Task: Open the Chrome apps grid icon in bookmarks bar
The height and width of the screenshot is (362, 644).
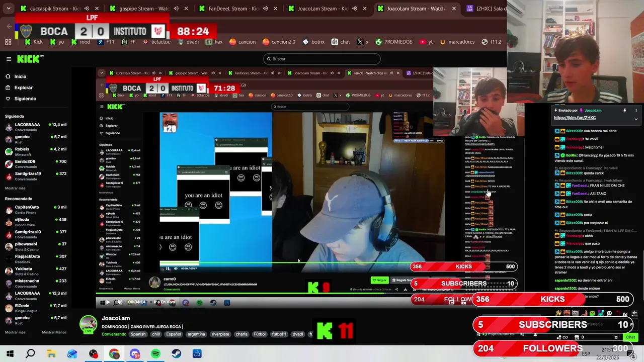Action: point(8,42)
